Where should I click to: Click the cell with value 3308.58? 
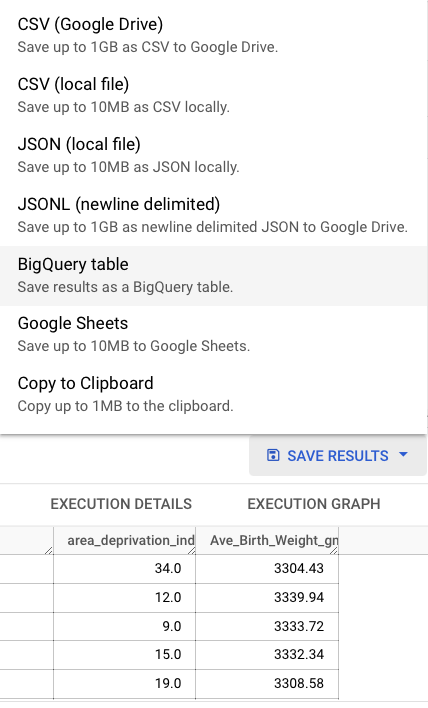[267, 684]
